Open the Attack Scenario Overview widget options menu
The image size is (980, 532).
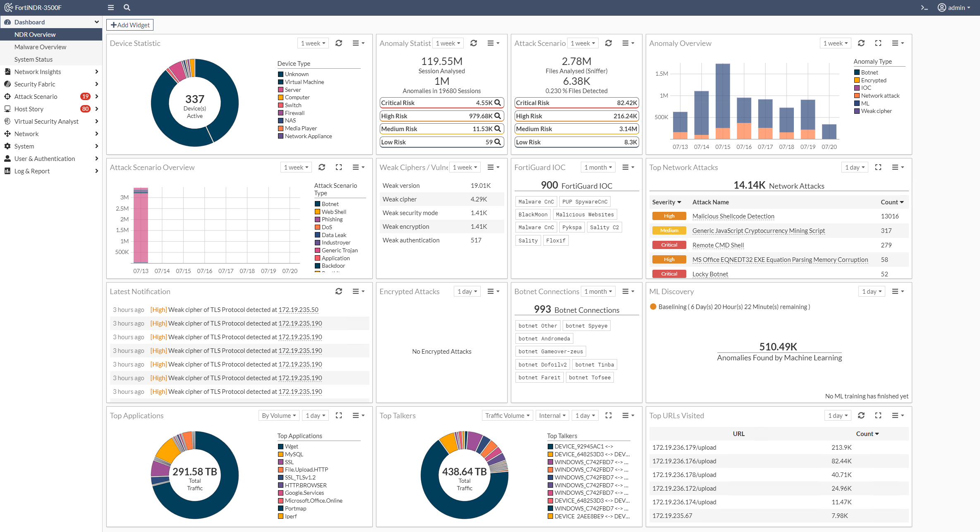[358, 167]
